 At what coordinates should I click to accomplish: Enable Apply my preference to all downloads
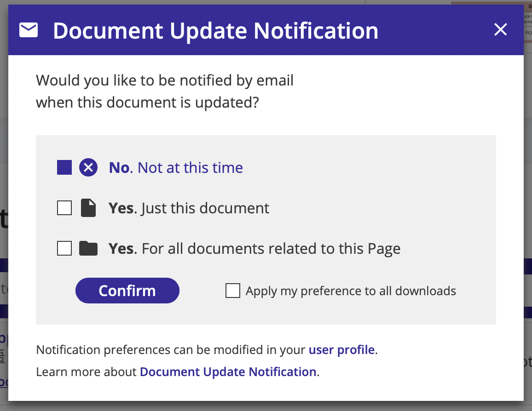233,291
